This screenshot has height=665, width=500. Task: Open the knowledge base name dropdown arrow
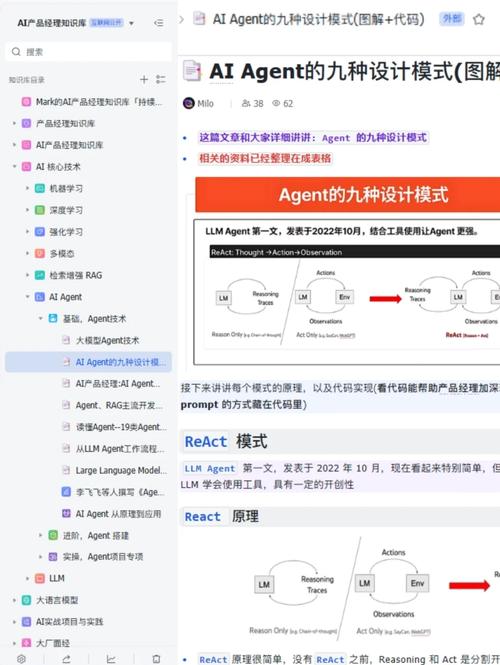click(x=131, y=23)
